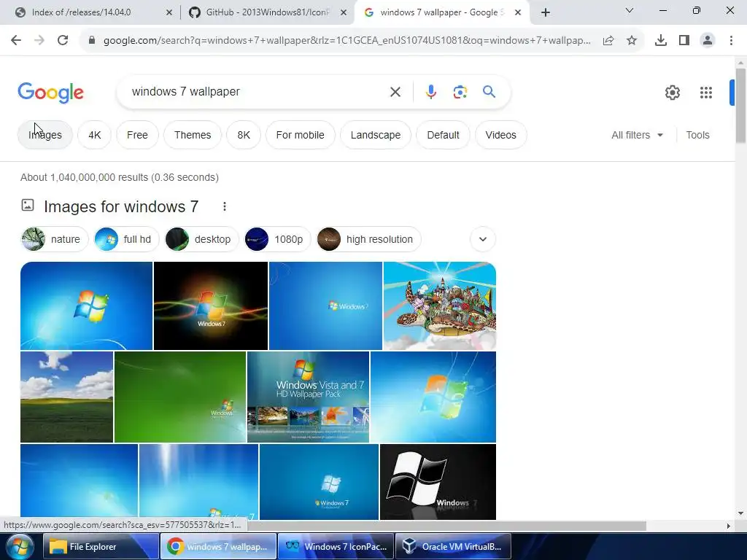Switch to File Explorer in taskbar

point(101,547)
